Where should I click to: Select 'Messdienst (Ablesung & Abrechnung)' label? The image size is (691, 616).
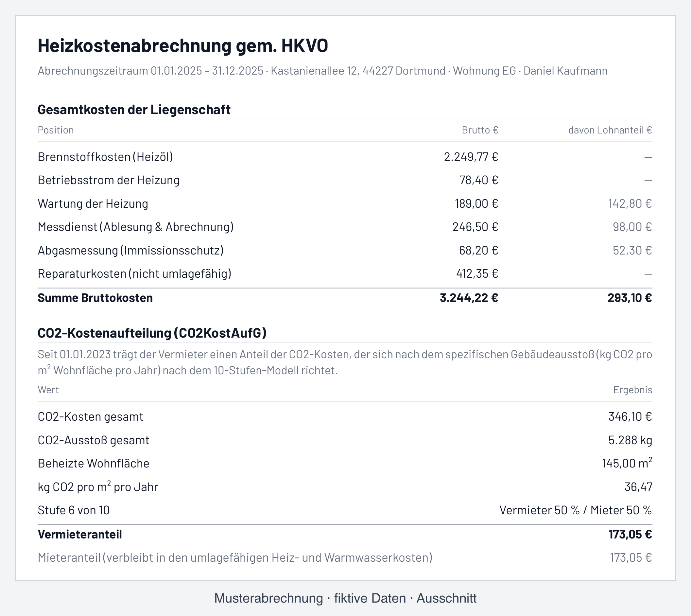coord(136,227)
